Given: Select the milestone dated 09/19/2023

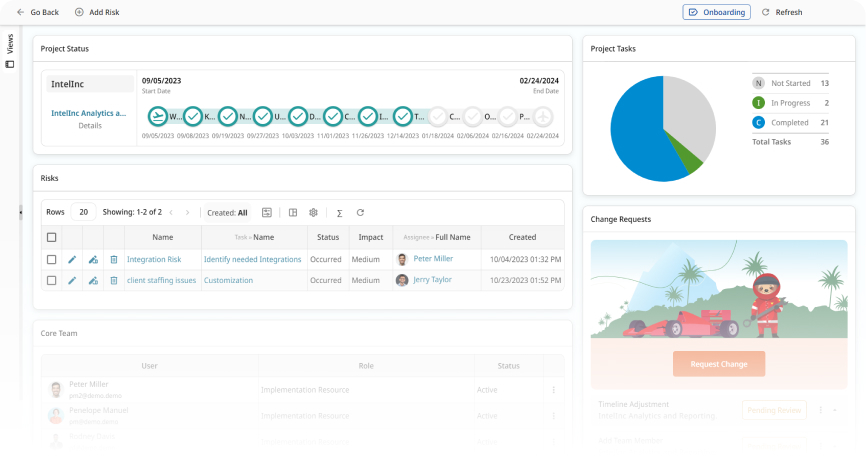Looking at the screenshot, I should tap(228, 117).
